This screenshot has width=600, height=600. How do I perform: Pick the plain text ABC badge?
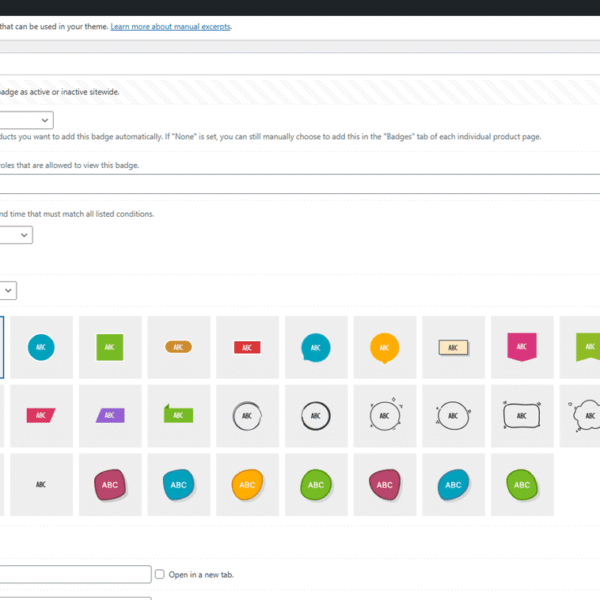click(41, 484)
